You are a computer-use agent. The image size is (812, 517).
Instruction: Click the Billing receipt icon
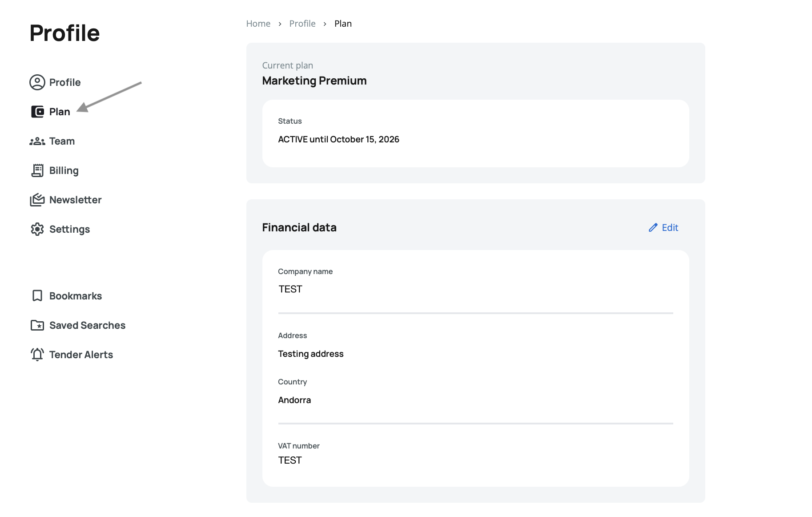coord(37,170)
